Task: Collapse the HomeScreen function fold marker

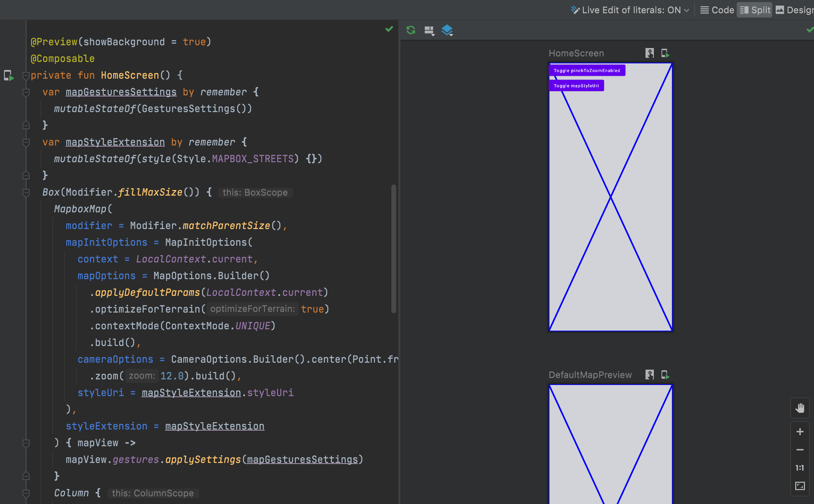Action: pos(26,76)
